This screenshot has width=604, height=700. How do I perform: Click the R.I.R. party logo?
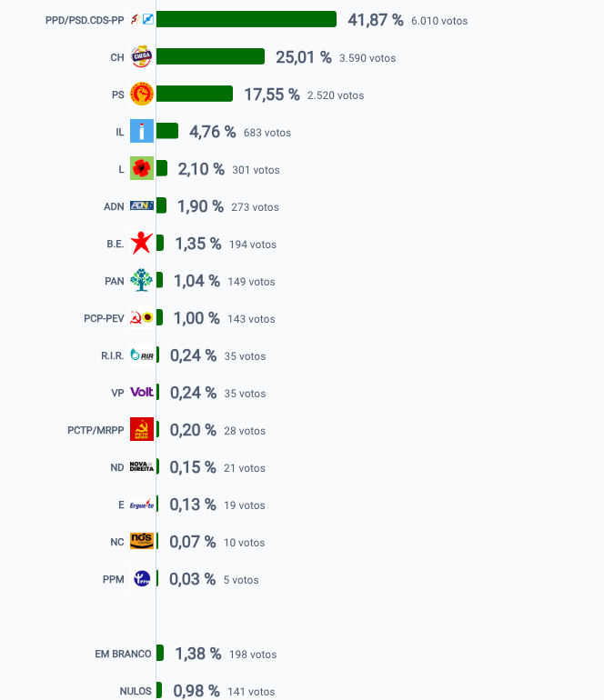click(142, 355)
